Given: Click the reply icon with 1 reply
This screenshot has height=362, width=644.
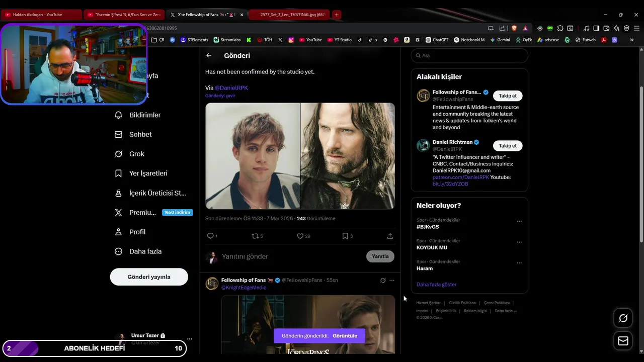Looking at the screenshot, I should (210, 236).
